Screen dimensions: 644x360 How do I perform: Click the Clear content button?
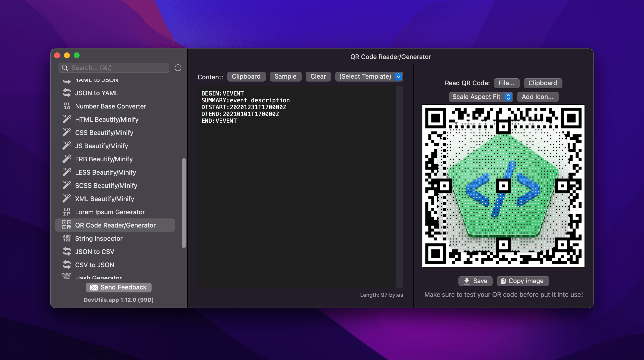coord(318,76)
